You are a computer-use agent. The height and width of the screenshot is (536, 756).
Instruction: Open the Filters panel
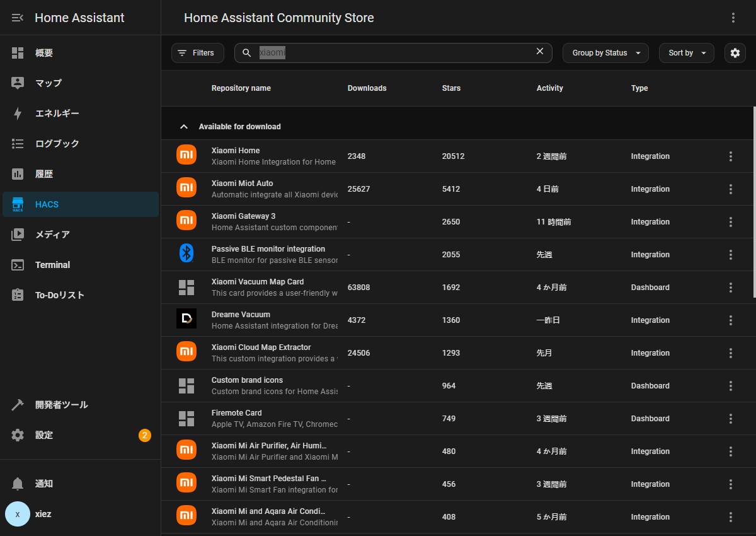pos(197,53)
